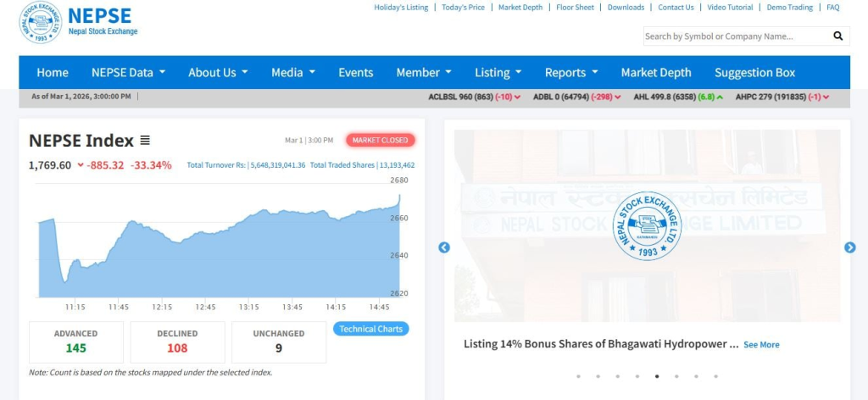Open the Floor Sheet top link
This screenshot has height=400, width=868.
[x=576, y=7]
